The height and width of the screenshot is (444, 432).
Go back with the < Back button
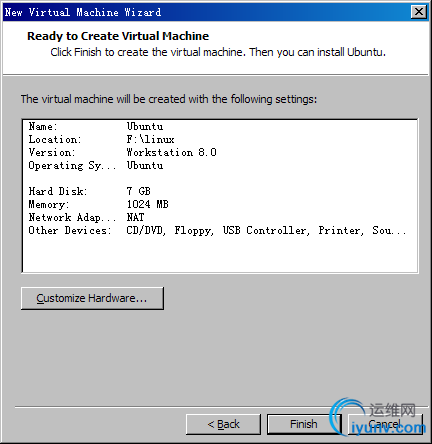223,424
